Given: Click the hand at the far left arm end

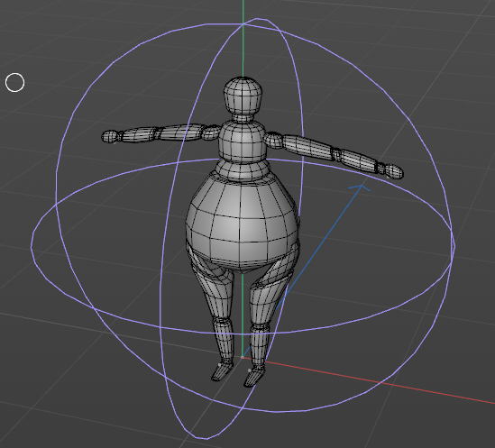Looking at the screenshot, I should click(109, 137).
